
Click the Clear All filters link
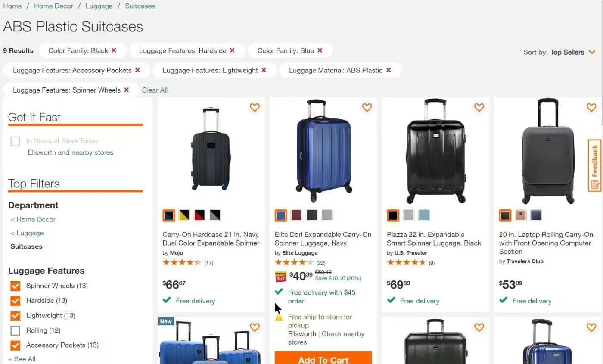(155, 90)
